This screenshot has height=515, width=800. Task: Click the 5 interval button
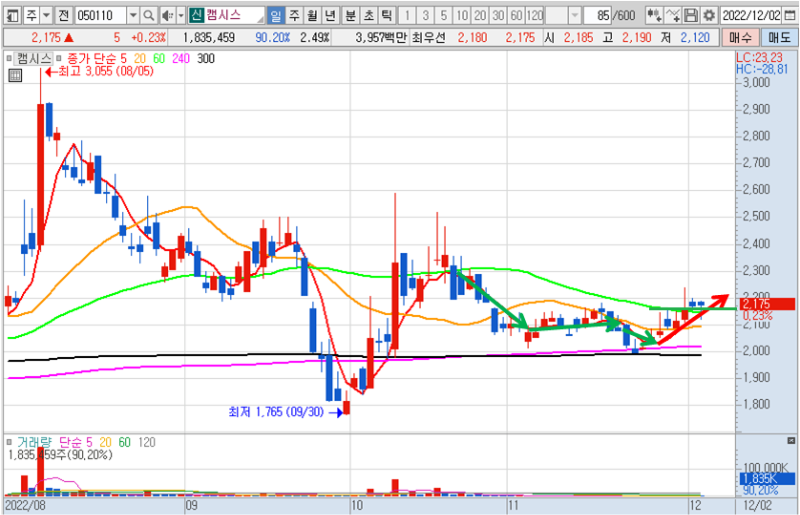(x=443, y=16)
